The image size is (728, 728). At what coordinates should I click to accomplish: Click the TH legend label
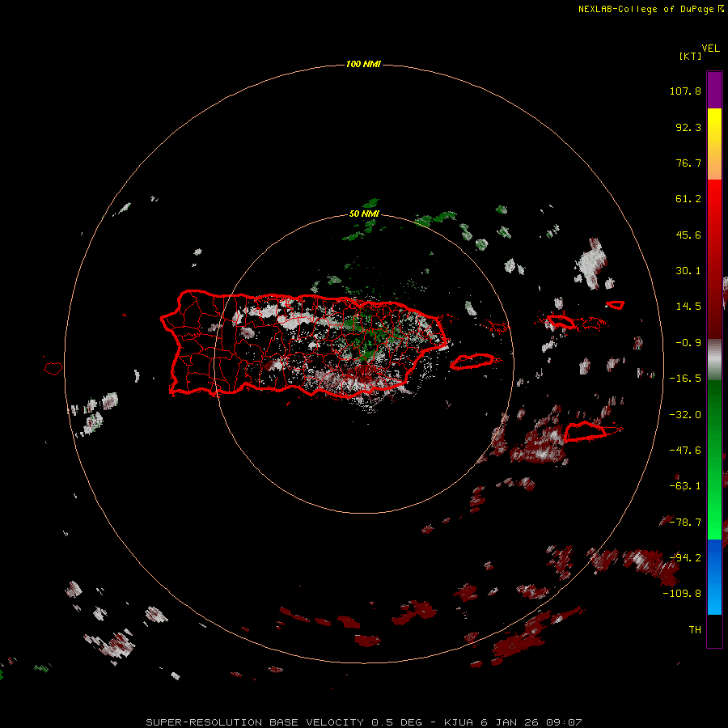(x=695, y=630)
